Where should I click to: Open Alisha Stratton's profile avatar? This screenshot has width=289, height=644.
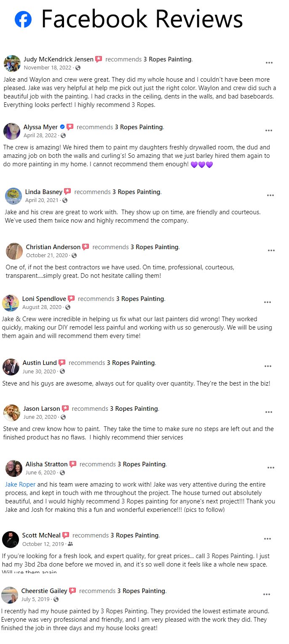click(14, 468)
